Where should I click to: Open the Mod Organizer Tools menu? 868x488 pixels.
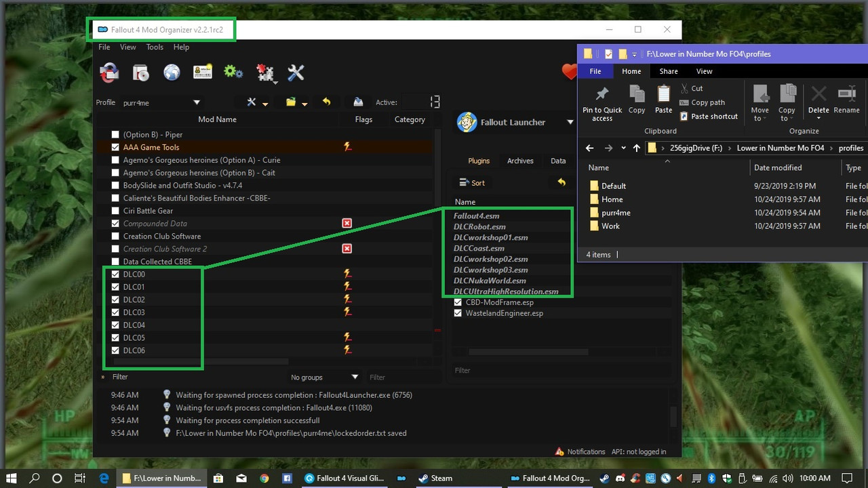point(155,47)
